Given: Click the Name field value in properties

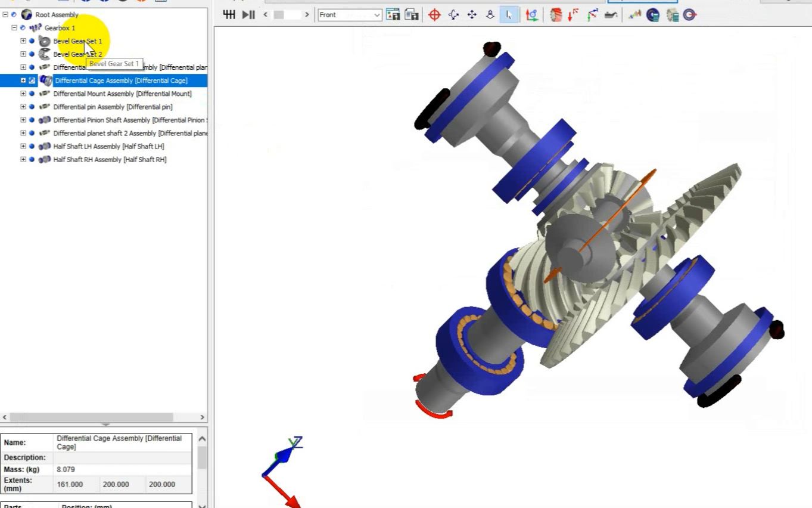Looking at the screenshot, I should tap(123, 442).
